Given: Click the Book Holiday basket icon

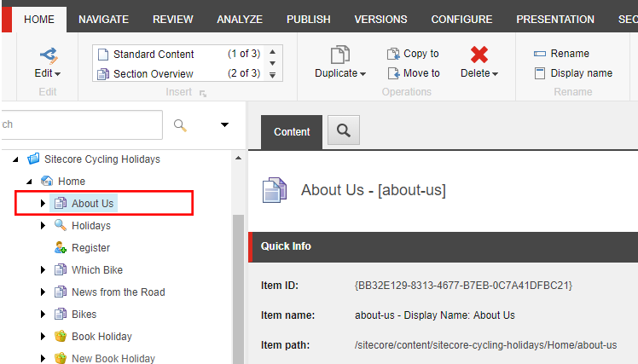Looking at the screenshot, I should (61, 337).
